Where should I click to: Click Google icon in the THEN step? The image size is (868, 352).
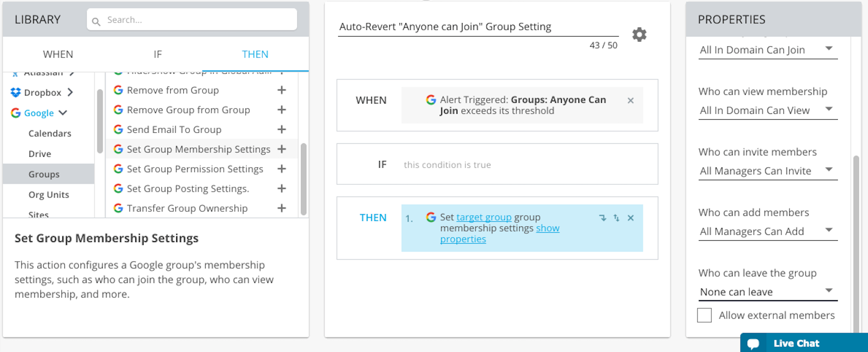coord(431,217)
